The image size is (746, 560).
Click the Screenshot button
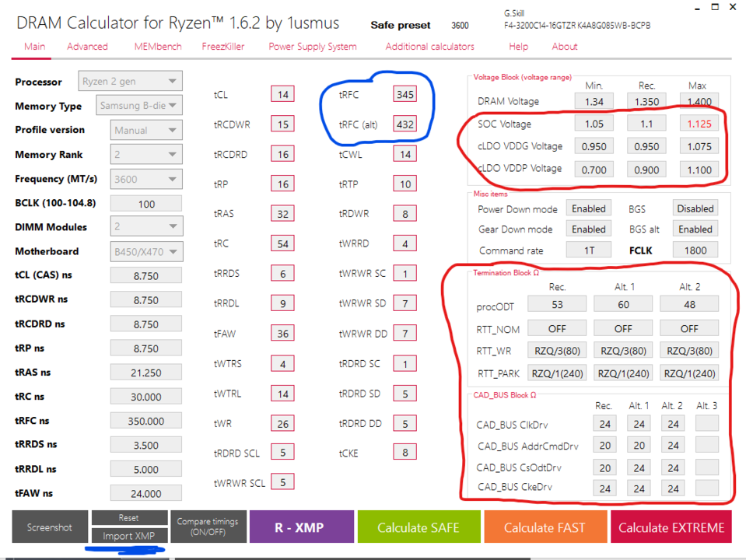(x=50, y=527)
